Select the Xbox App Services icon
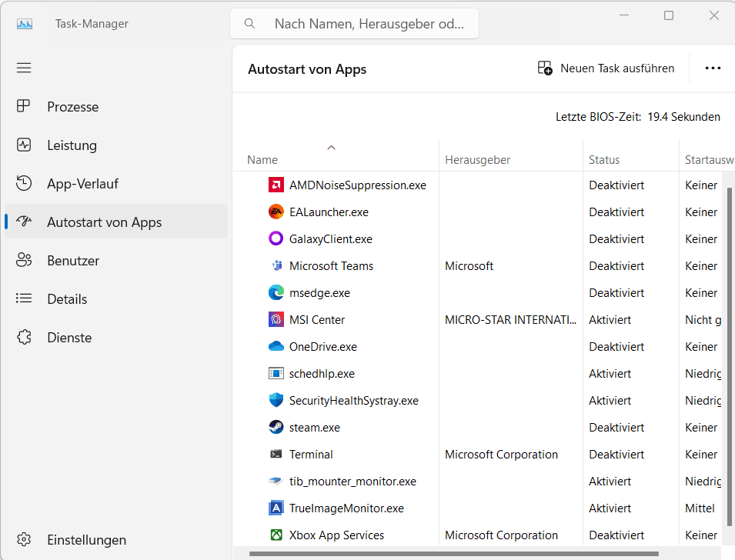The image size is (735, 560). pos(276,535)
